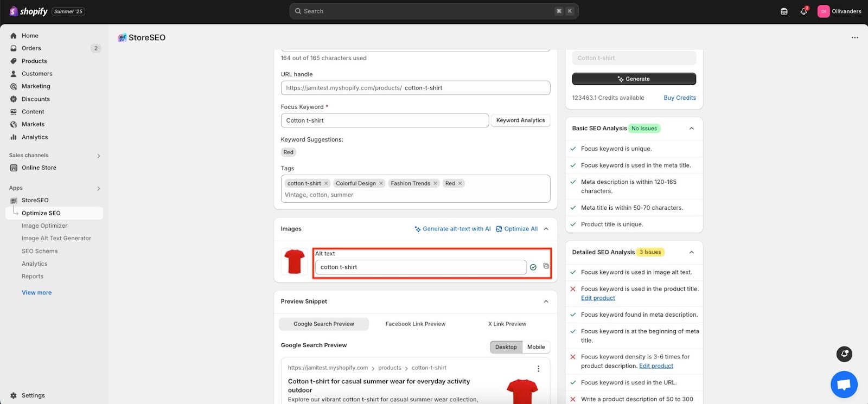Collapse the Images section

pyautogui.click(x=546, y=229)
